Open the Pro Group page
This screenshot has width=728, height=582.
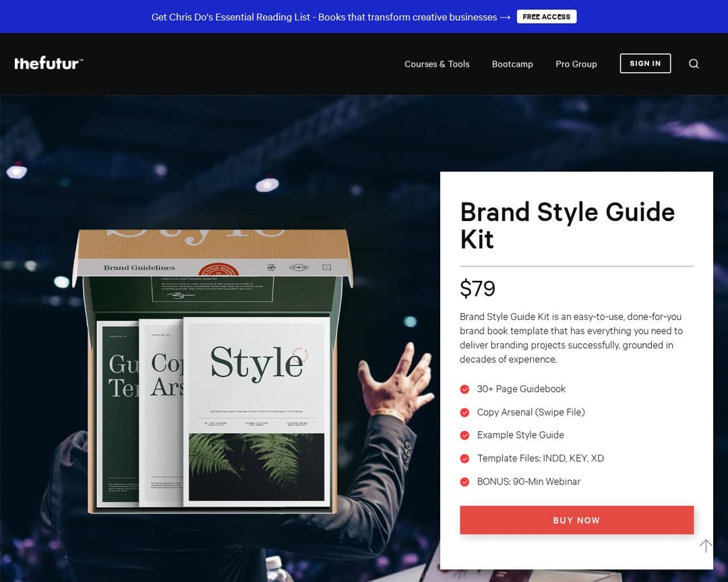[576, 64]
